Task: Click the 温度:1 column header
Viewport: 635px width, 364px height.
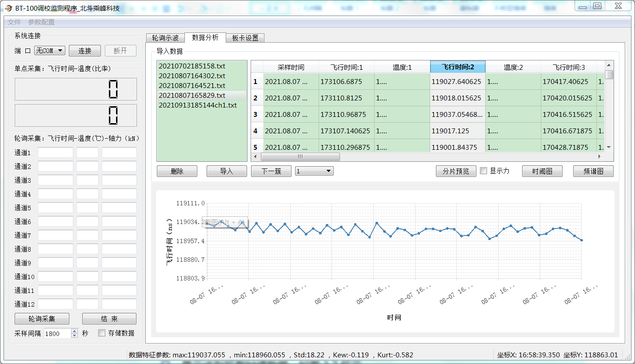Action: pos(402,67)
